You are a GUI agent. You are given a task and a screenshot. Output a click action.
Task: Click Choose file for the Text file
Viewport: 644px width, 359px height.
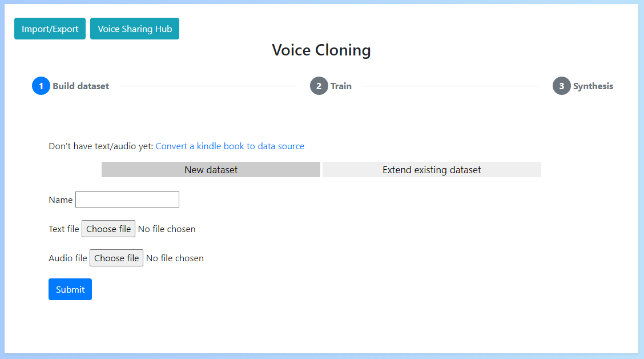click(x=108, y=228)
